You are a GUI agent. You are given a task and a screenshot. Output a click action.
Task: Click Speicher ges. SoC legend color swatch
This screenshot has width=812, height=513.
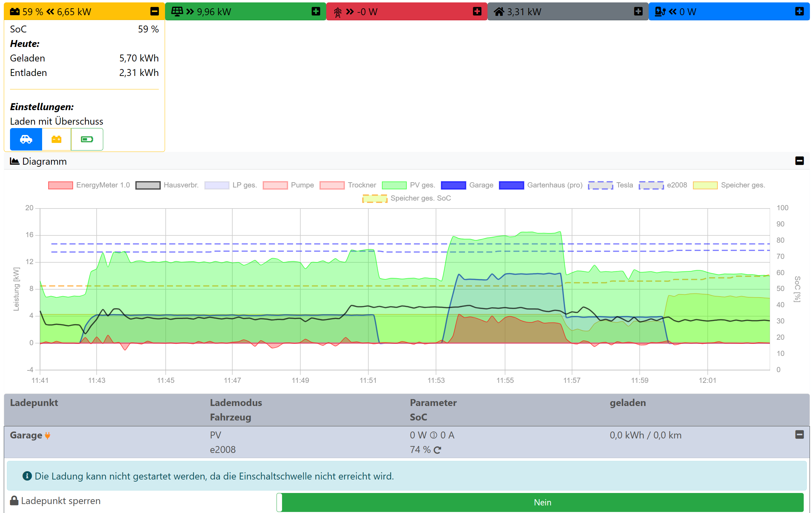pyautogui.click(x=375, y=199)
